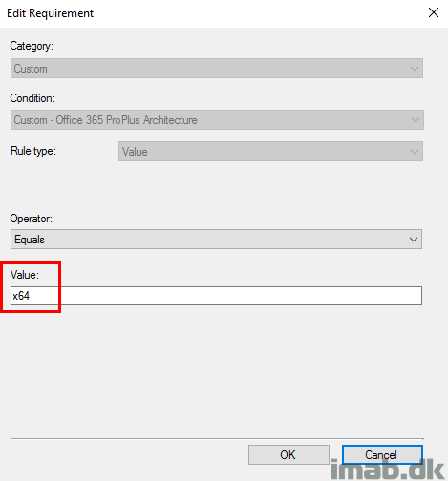The image size is (448, 481).
Task: Cancel editing the requirement
Action: [x=382, y=454]
